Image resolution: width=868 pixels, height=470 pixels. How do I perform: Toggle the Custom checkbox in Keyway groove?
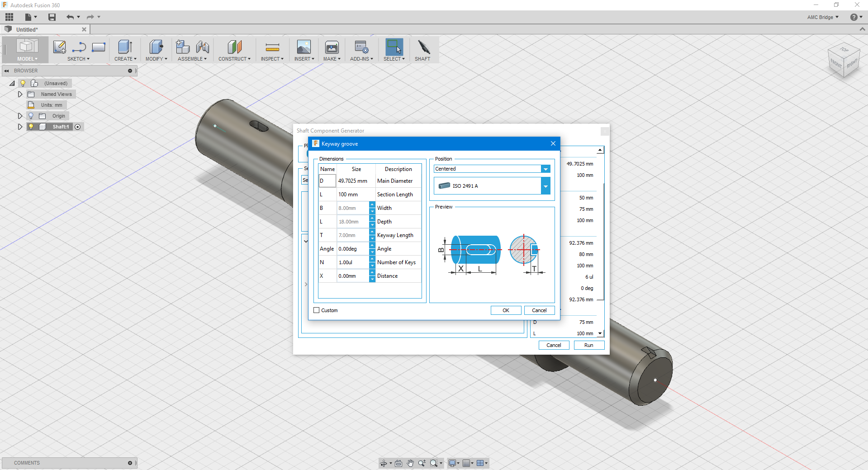[317, 310]
